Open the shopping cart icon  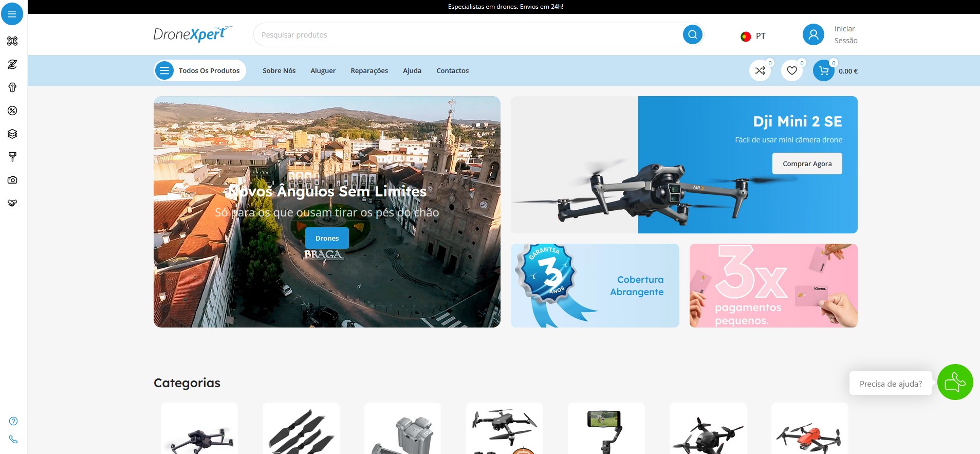[x=823, y=70]
